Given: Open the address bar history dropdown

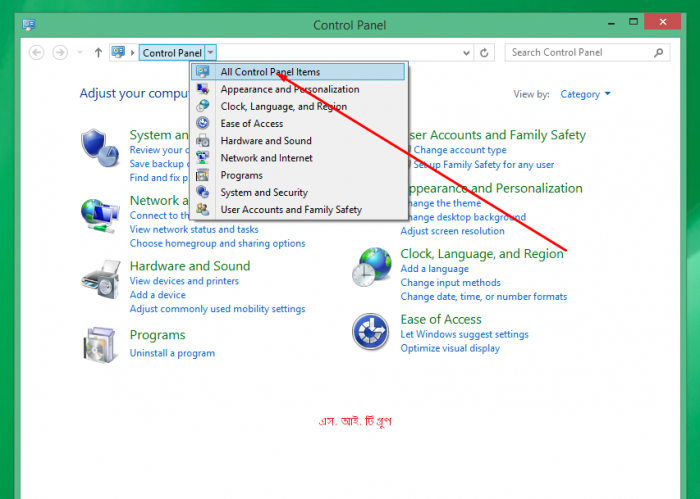Looking at the screenshot, I should [466, 53].
